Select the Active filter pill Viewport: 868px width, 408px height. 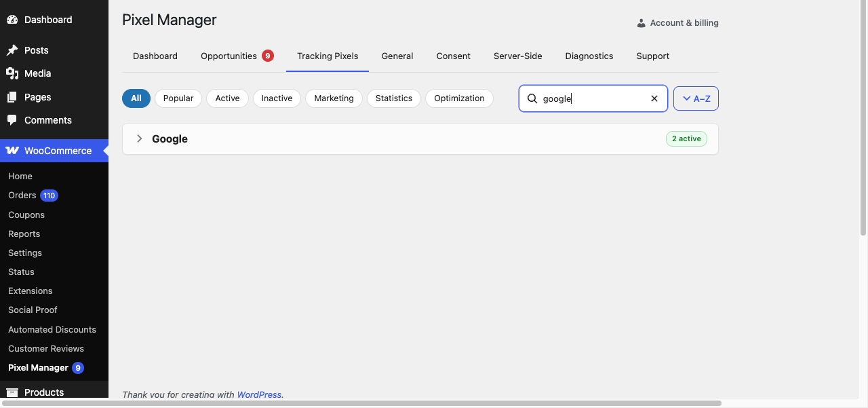(x=227, y=98)
